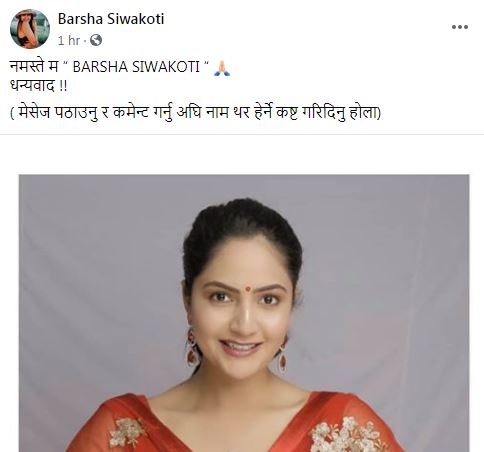484x452 pixels.
Task: Click the parenthesized मेसेज पठाउनु sentence
Action: [195, 113]
